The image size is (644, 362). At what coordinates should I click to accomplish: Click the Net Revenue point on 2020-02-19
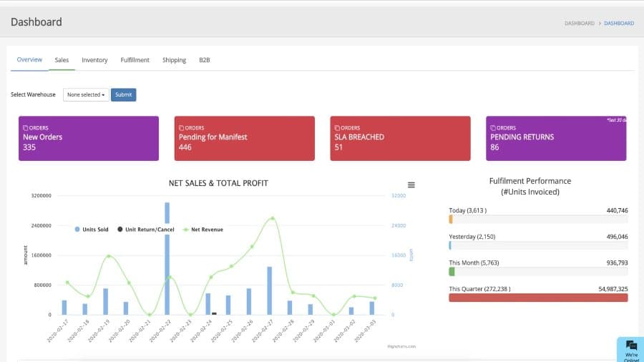[x=109, y=256]
